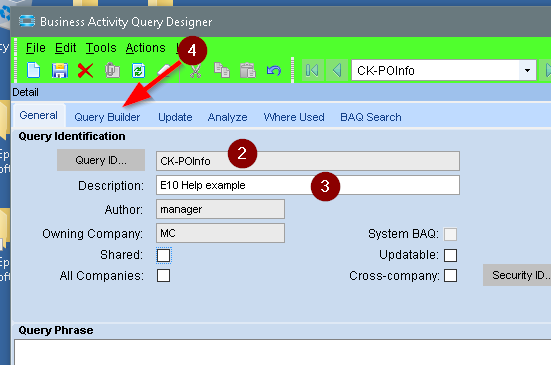Toggle the Cross-company checkbox

tap(450, 276)
